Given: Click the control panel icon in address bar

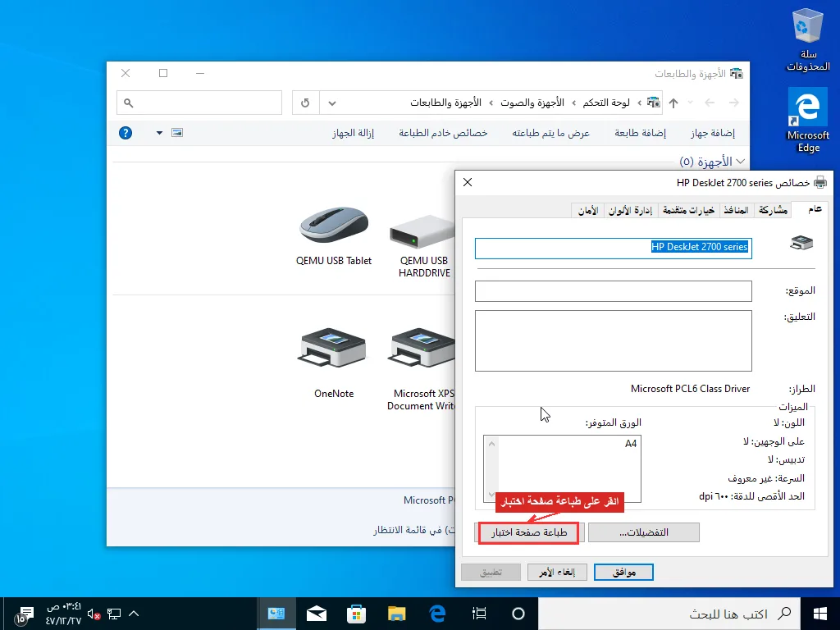Looking at the screenshot, I should (654, 102).
